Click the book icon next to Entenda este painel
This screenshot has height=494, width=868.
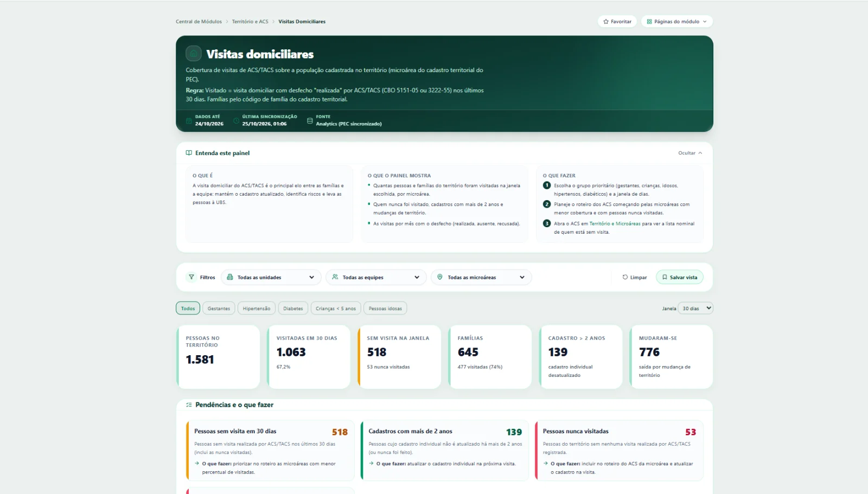(x=189, y=153)
